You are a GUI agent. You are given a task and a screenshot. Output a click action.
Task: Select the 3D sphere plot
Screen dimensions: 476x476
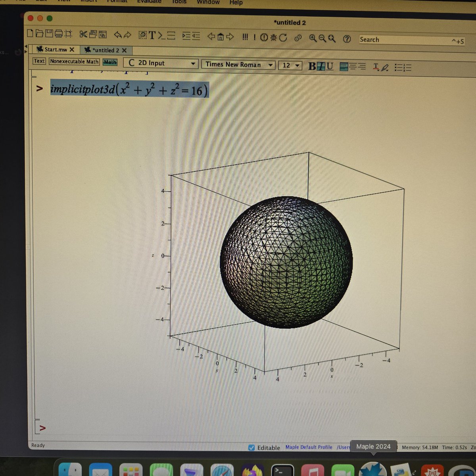[x=286, y=262]
